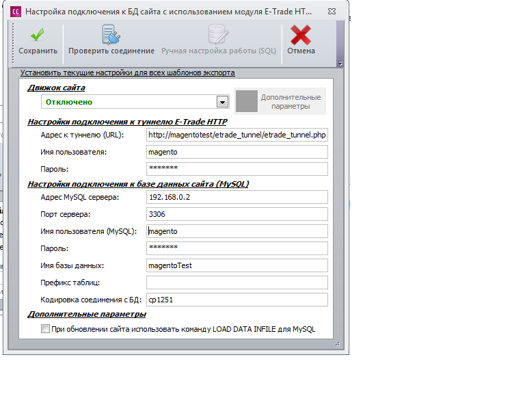Enable the LOAD DATA INFILE checkbox

point(45,329)
